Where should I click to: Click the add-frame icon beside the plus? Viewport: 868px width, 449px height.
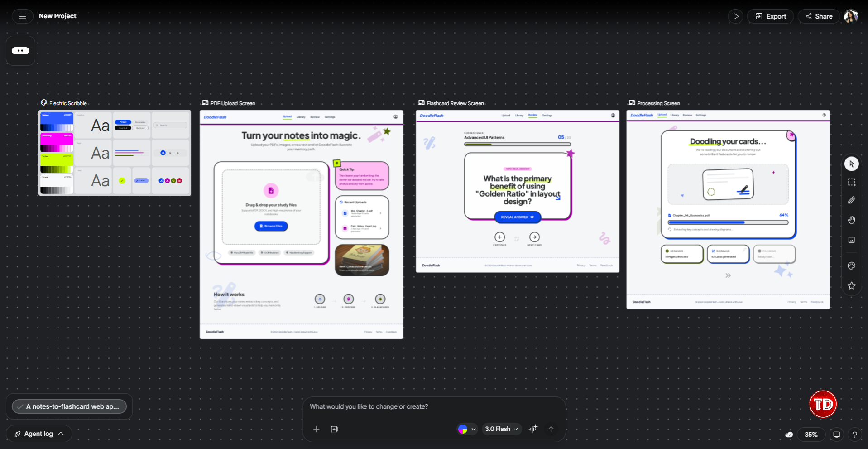point(334,429)
